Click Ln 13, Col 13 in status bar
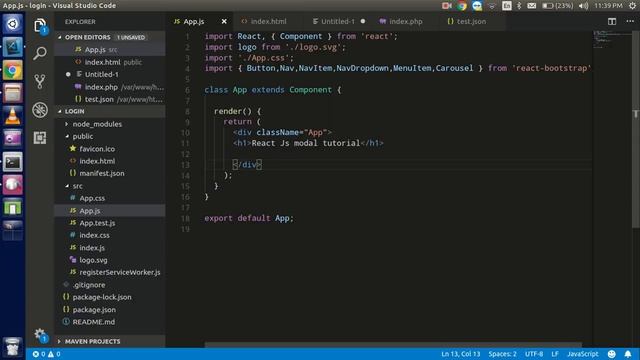 point(460,354)
